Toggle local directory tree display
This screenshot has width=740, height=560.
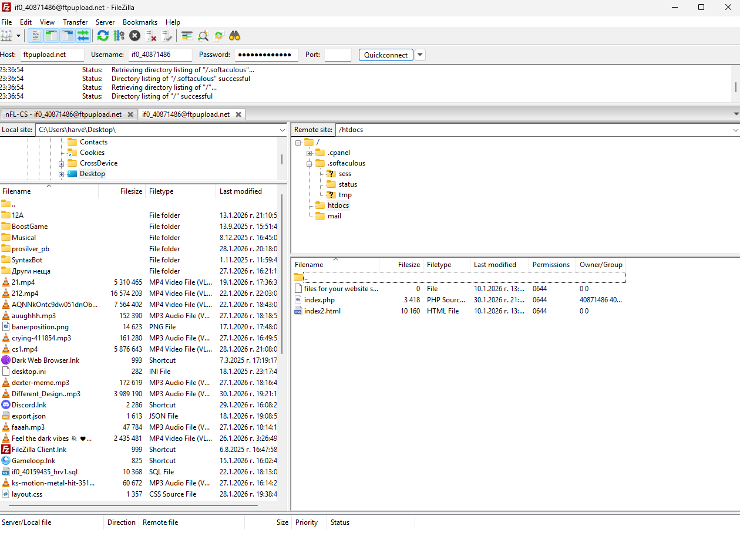51,36
